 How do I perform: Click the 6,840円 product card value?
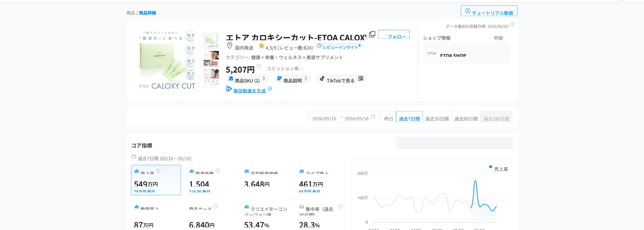[202, 225]
